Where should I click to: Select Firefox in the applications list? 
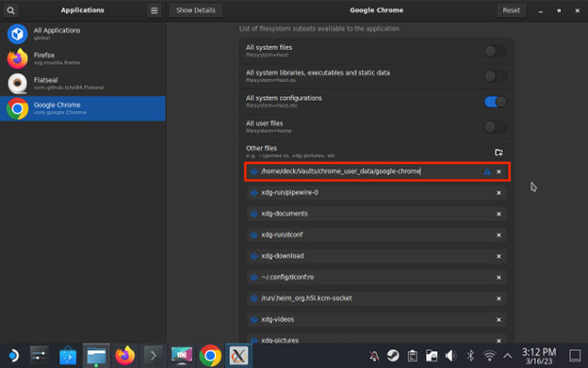tap(83, 58)
